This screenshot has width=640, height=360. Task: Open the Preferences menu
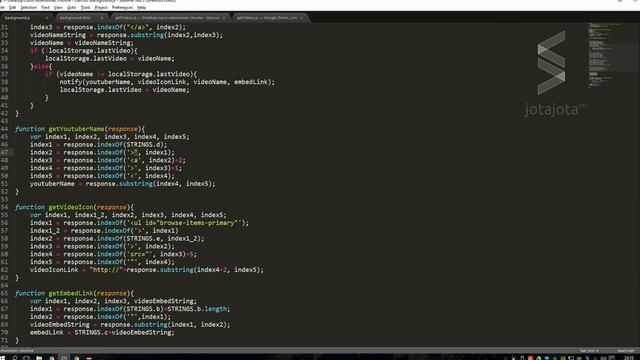point(122,7)
